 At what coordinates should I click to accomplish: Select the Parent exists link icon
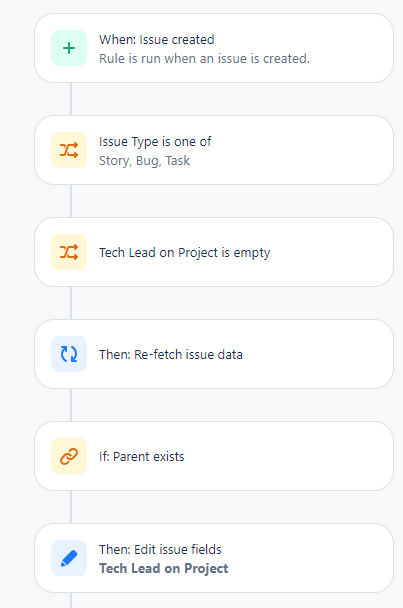[x=69, y=456]
